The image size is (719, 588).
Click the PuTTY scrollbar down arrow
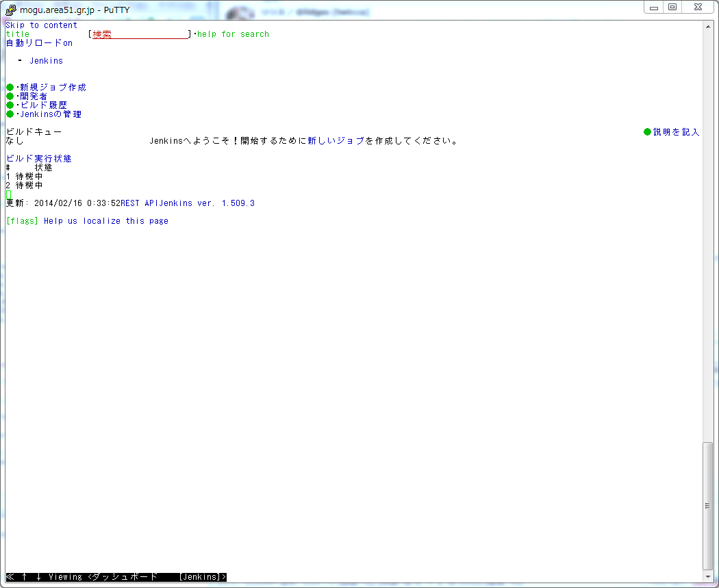[x=708, y=576]
